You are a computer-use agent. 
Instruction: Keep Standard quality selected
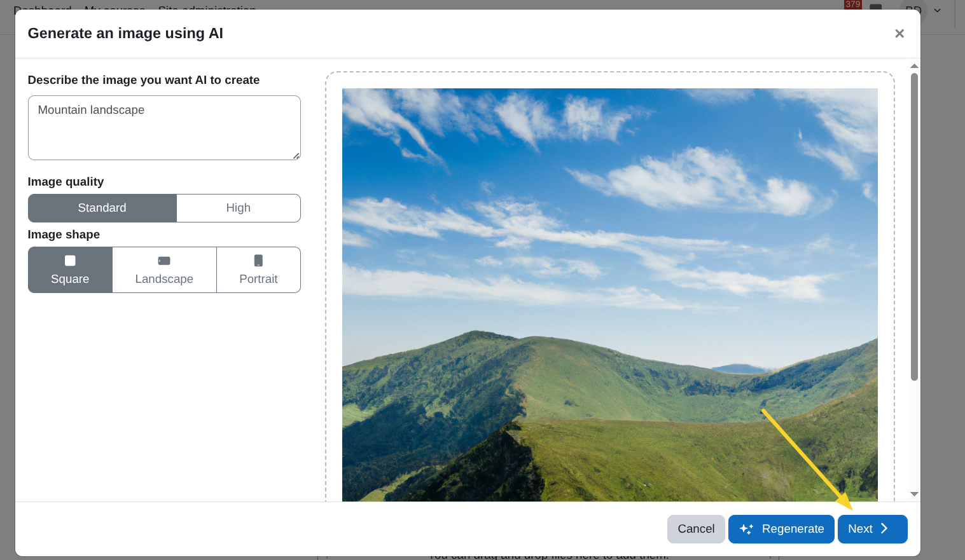point(102,208)
